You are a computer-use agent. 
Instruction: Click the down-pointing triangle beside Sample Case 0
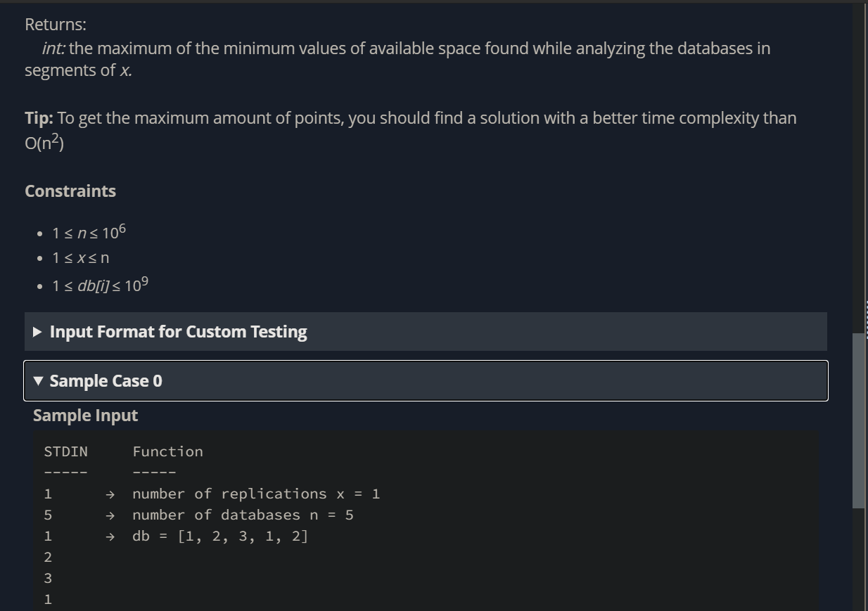pos(38,381)
